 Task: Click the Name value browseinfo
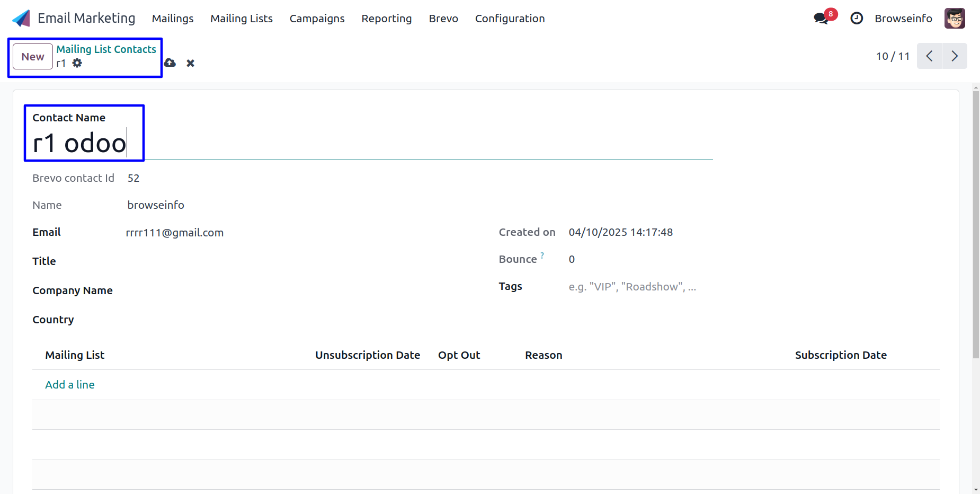156,205
